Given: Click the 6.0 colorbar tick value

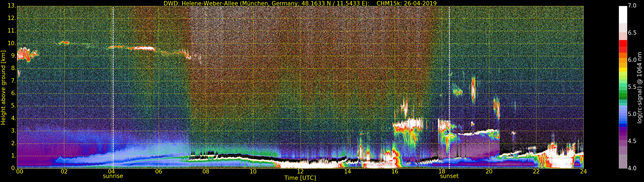Looking at the screenshot, I should (632, 60).
